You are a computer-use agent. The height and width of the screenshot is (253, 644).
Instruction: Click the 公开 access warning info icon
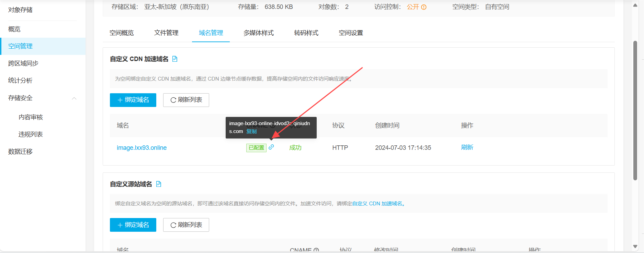pyautogui.click(x=424, y=7)
